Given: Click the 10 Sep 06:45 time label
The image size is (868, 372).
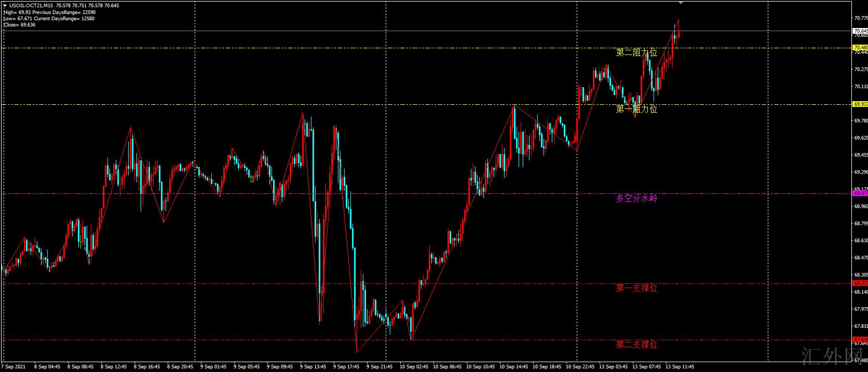Looking at the screenshot, I should point(447,367).
